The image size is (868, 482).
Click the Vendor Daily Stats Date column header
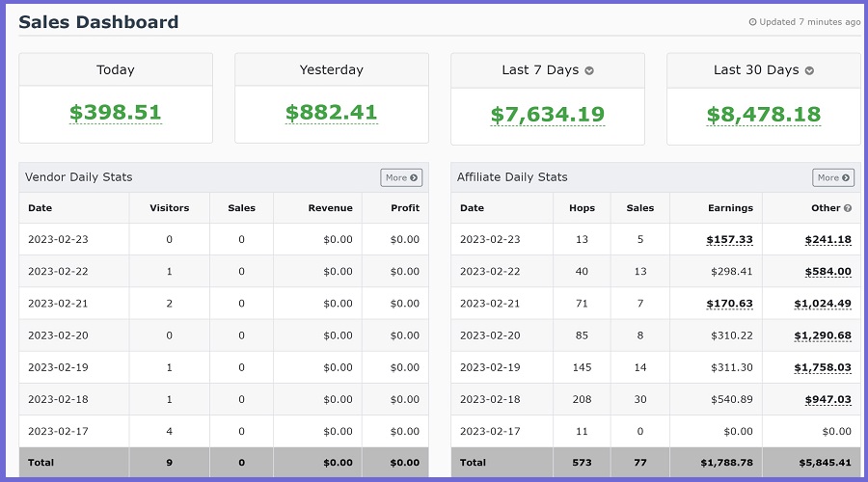(x=41, y=208)
